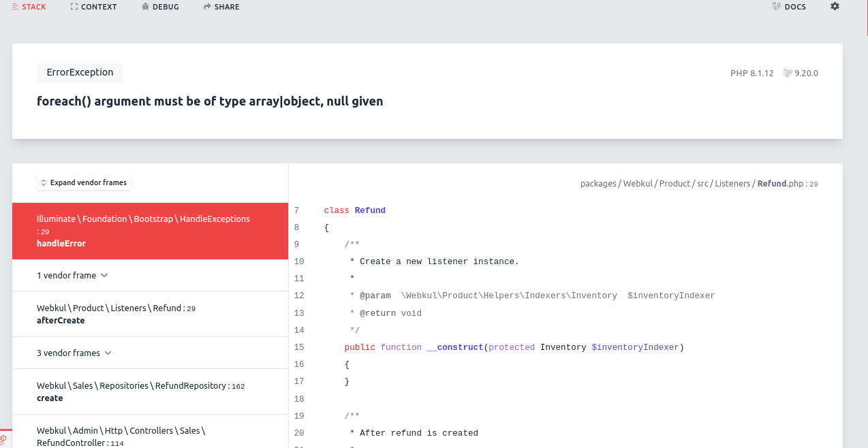
Task: Click the Expand vendor frames button
Action: tap(84, 182)
